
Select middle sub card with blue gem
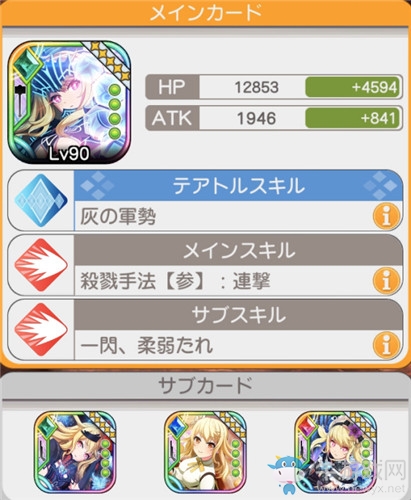205,452
